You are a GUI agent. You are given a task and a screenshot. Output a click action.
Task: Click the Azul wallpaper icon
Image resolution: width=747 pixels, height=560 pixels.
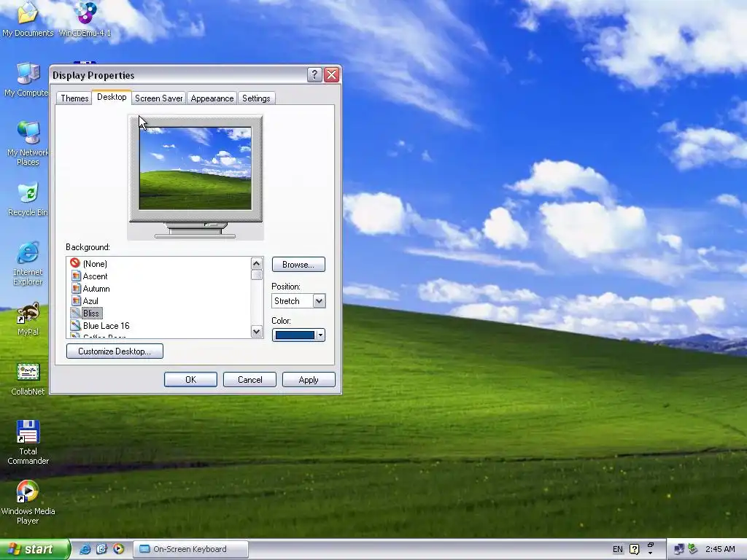tap(75, 300)
